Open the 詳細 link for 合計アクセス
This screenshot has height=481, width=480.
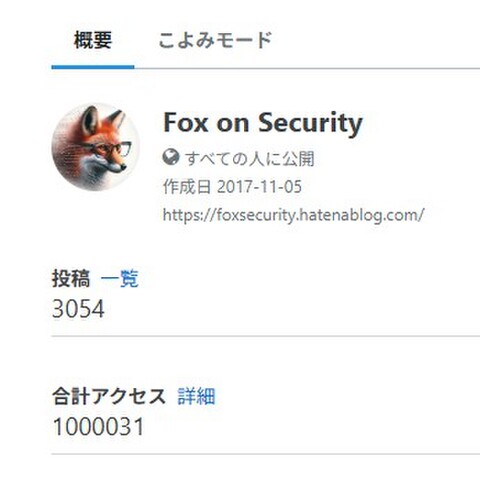pos(196,396)
